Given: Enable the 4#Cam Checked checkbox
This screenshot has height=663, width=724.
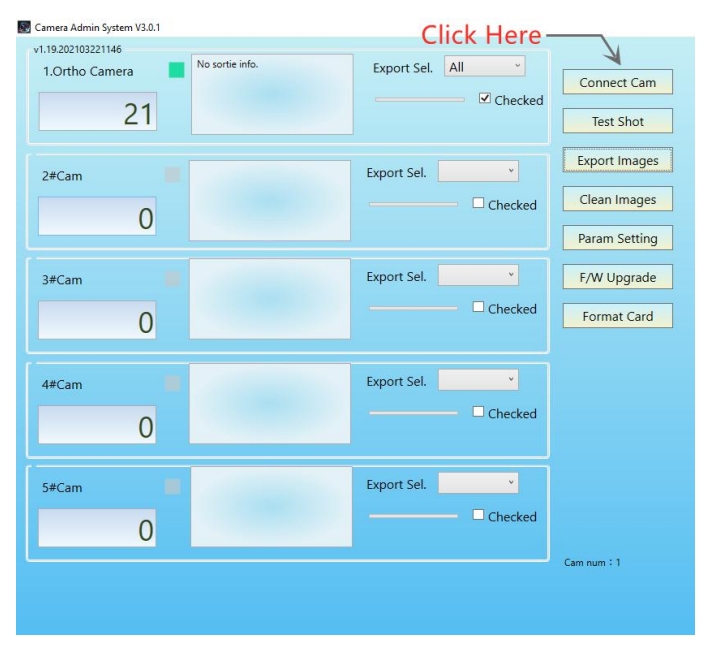Looking at the screenshot, I should tap(478, 411).
